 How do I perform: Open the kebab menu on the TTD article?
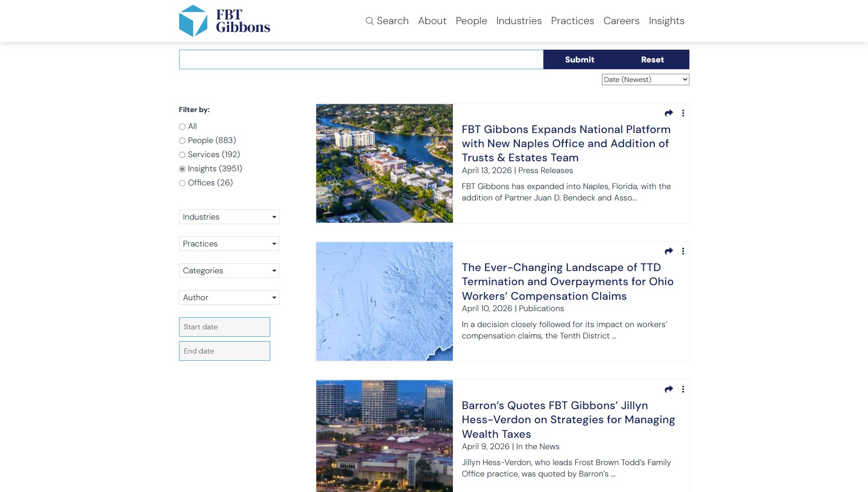(683, 251)
